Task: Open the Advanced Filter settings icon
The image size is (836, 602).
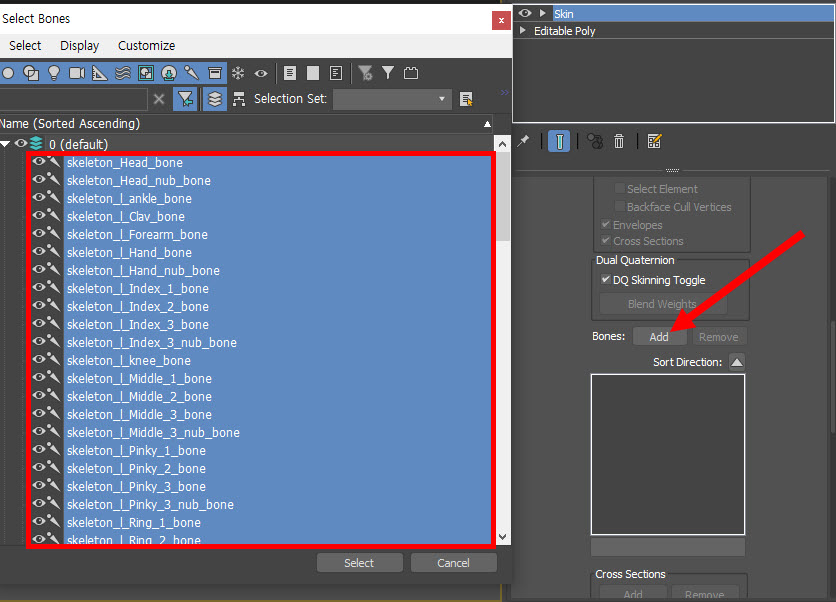Action: (365, 73)
